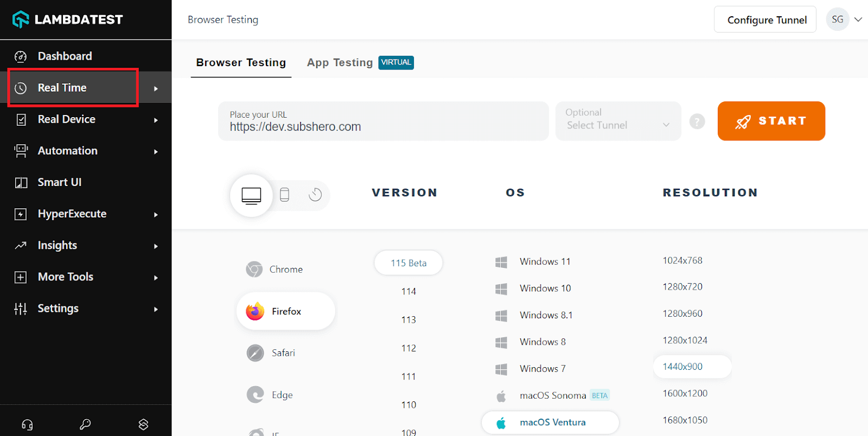The width and height of the screenshot is (868, 436).
Task: Select Firefox version 113
Action: (x=409, y=319)
